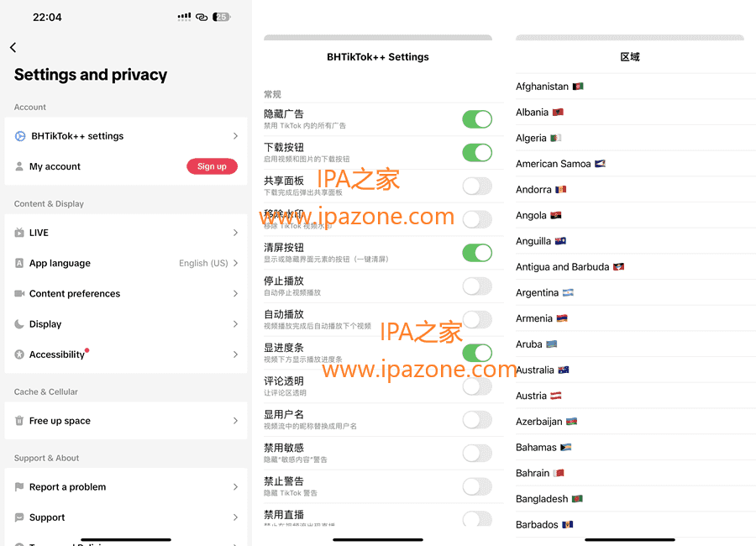Tap the Free up space trash icon
This screenshot has width=756, height=546.
[19, 421]
